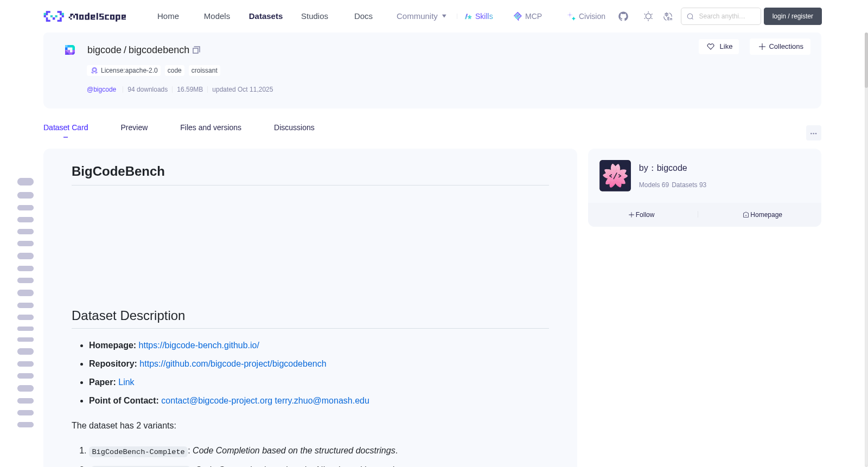Switch language with the translate icon
Screen dimensions: 868x467
tap(668, 16)
